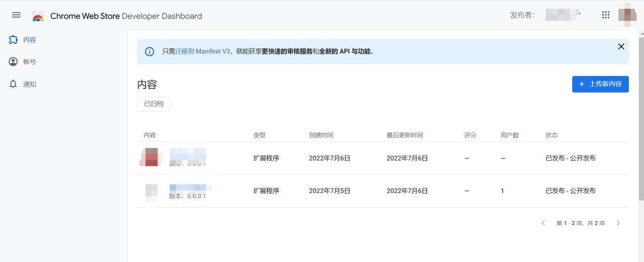Image resolution: width=644 pixels, height=262 pixels.
Task: Open the 发布者 publisher dropdown
Action: (x=563, y=15)
